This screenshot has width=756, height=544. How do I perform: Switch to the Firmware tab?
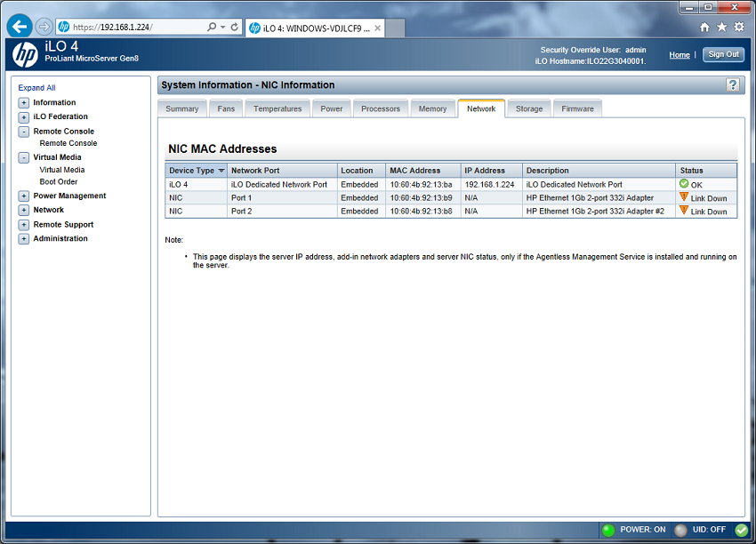pos(577,108)
